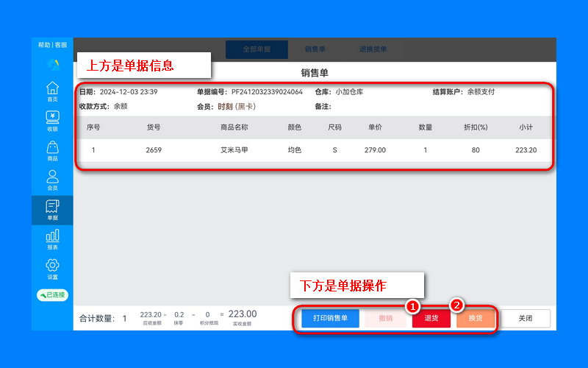Open the 帮助 | 客服 link

(x=52, y=45)
